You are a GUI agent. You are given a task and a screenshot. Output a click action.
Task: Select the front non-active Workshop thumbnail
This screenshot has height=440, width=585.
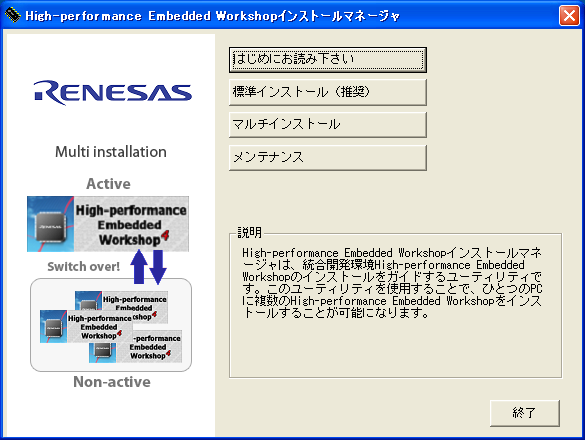point(87,327)
